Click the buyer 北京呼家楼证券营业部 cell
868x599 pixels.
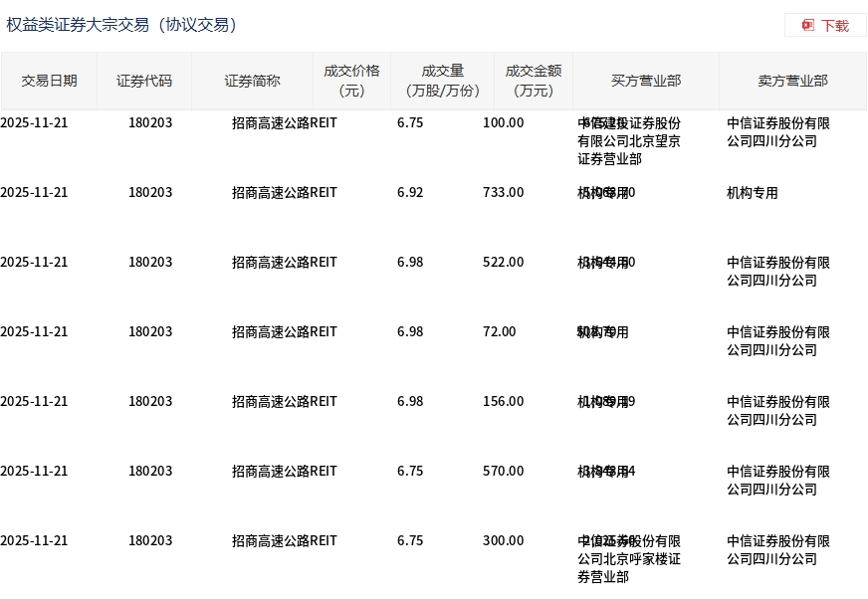pyautogui.click(x=629, y=559)
